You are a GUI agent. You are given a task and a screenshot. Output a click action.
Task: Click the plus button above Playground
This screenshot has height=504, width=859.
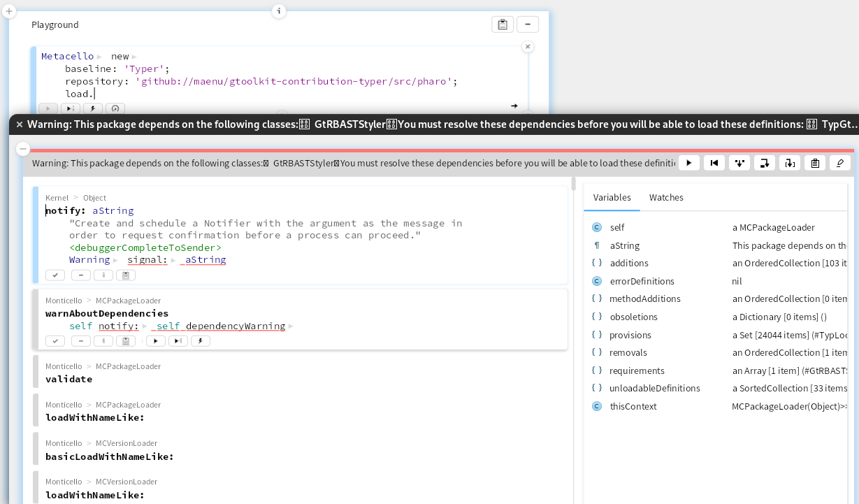point(9,11)
